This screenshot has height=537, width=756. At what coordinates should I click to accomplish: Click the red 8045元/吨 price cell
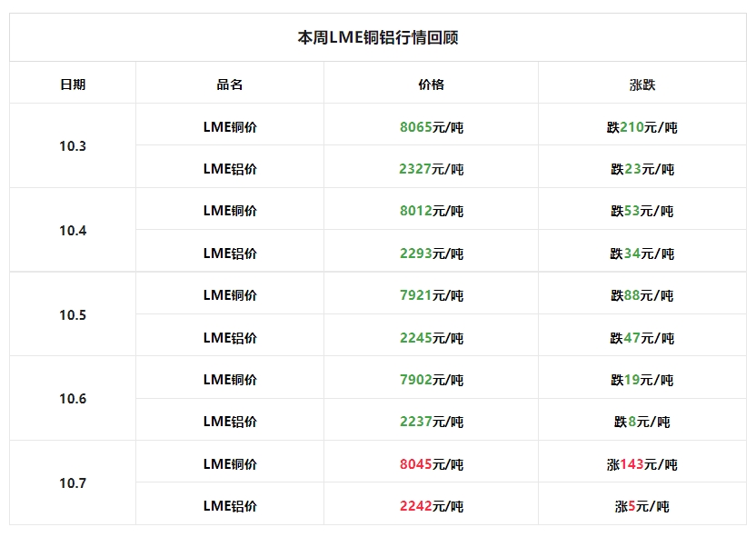[431, 464]
